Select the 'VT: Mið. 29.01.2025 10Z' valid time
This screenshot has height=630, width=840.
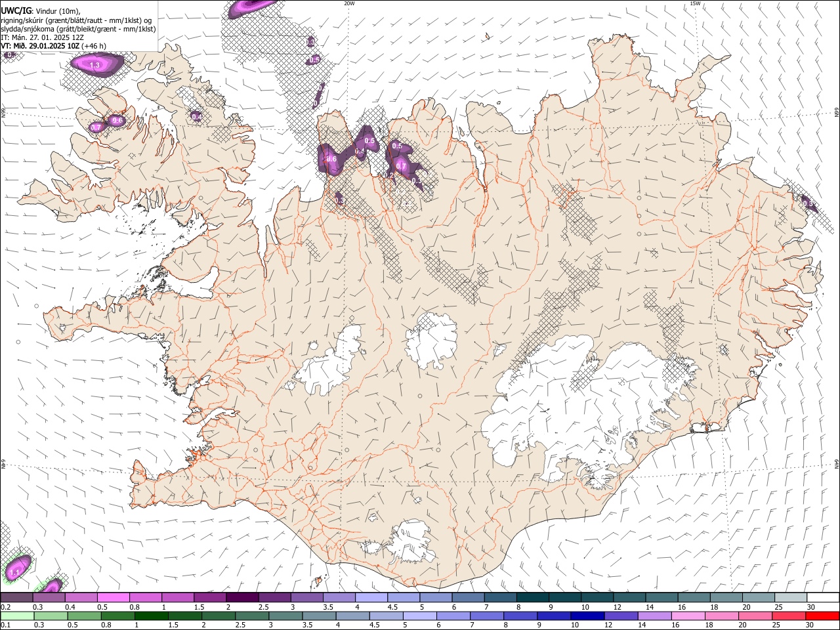[41, 46]
